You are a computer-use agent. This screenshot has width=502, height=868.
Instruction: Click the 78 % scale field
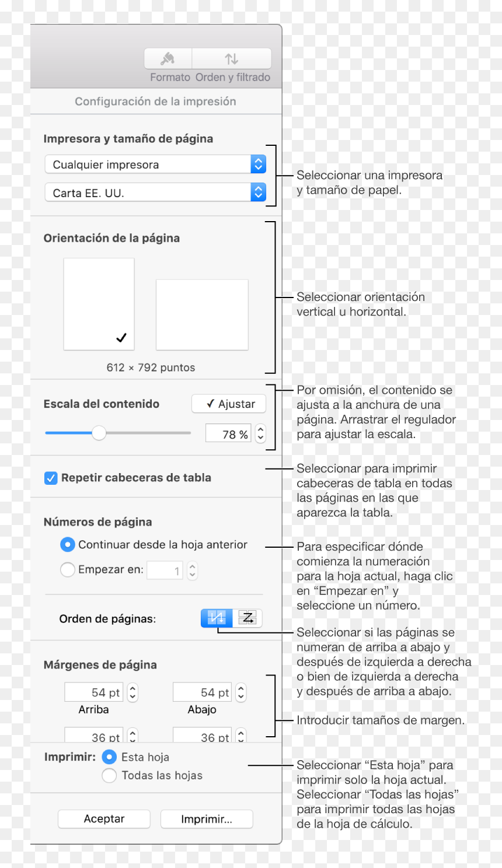[228, 434]
